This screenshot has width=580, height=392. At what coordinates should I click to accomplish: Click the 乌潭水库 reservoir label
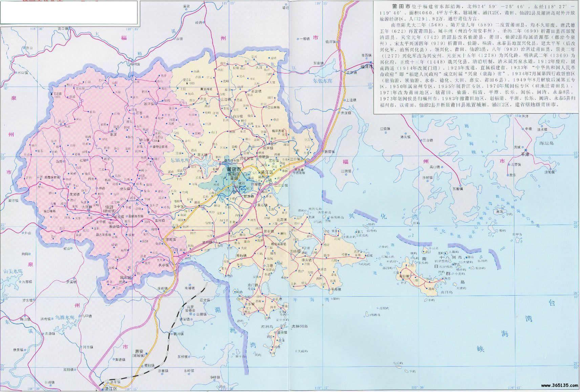[x=64, y=317]
